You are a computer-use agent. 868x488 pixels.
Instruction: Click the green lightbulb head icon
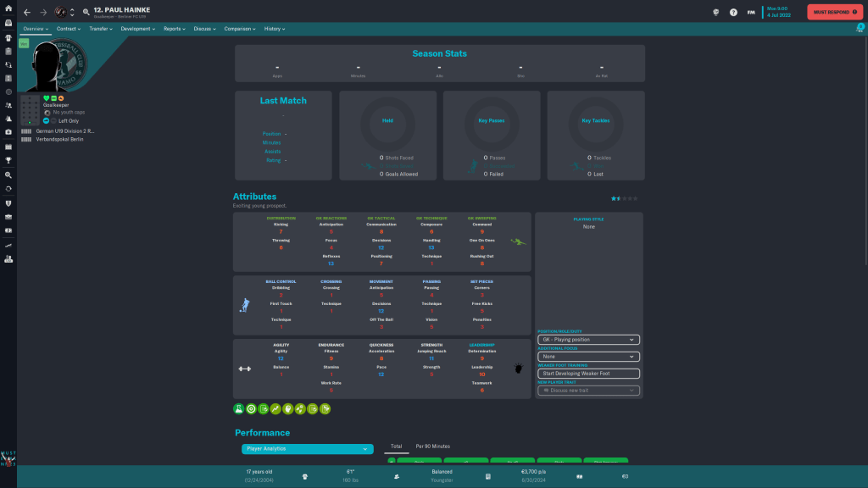[288, 408]
